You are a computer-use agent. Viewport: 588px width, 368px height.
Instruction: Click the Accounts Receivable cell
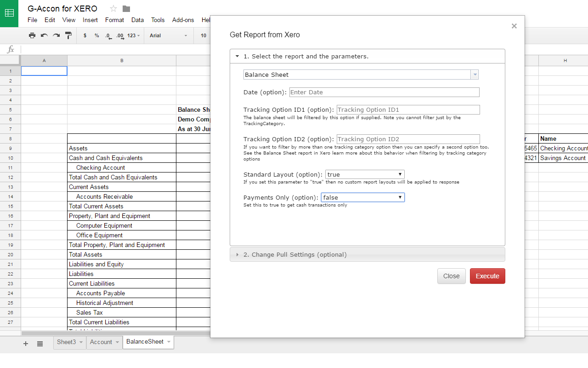tap(122, 196)
